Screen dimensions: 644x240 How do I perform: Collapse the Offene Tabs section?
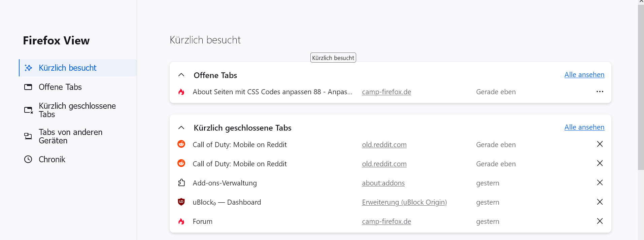pyautogui.click(x=181, y=75)
